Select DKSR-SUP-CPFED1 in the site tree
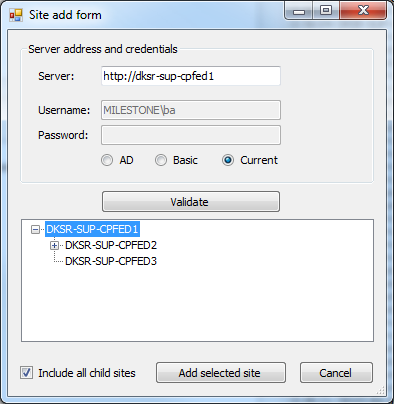The image size is (394, 404). 92,229
